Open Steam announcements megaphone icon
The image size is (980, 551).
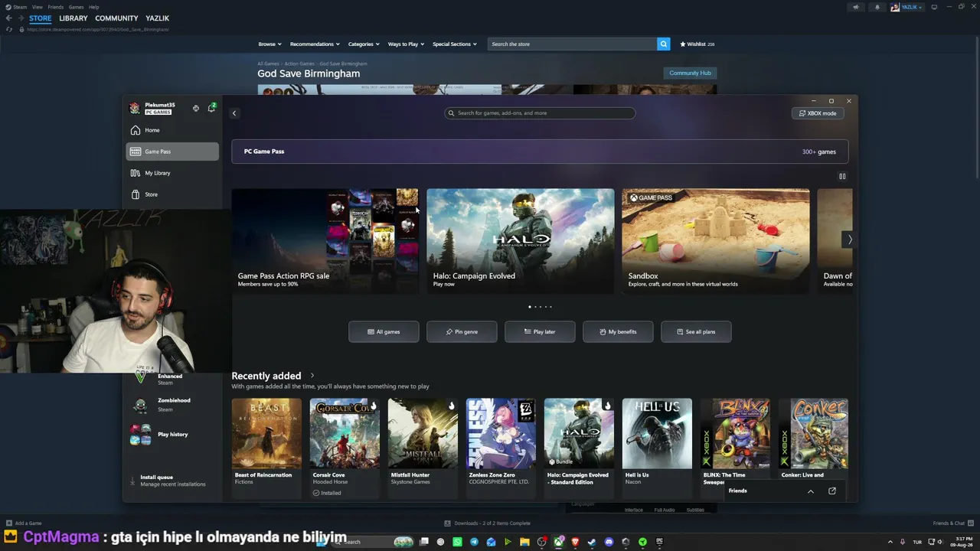click(855, 7)
